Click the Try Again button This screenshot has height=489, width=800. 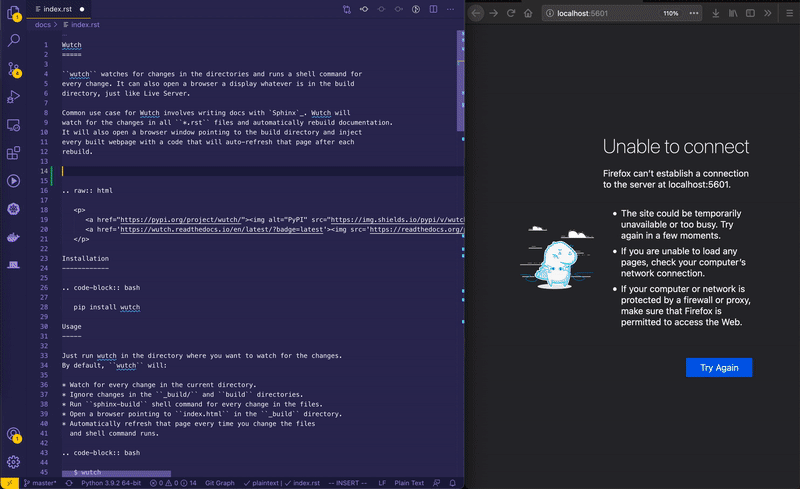coord(719,368)
